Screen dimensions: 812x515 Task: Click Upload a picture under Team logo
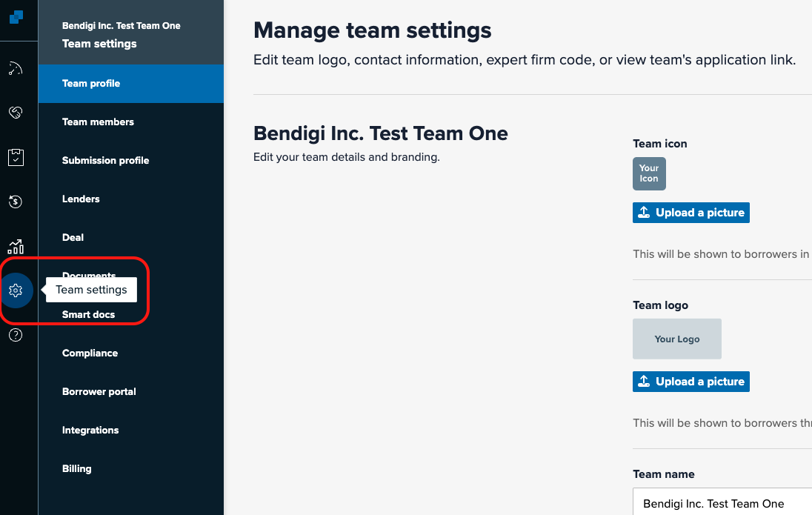click(691, 382)
